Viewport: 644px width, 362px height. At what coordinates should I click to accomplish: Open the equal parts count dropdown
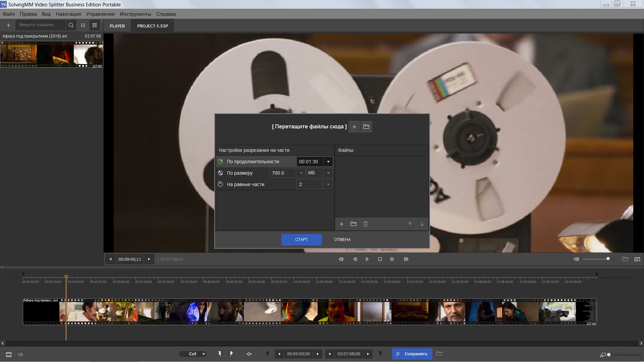click(328, 184)
